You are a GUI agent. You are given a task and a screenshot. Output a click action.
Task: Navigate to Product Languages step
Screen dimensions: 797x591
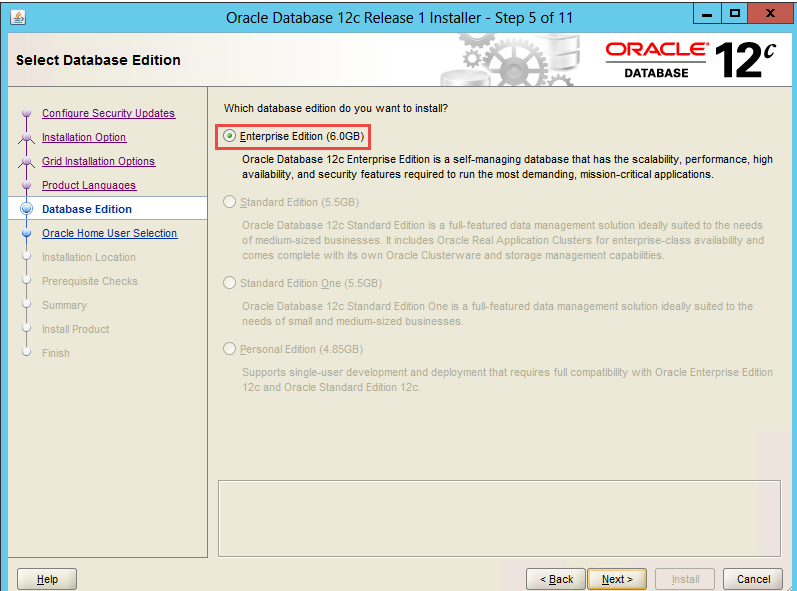click(x=89, y=185)
